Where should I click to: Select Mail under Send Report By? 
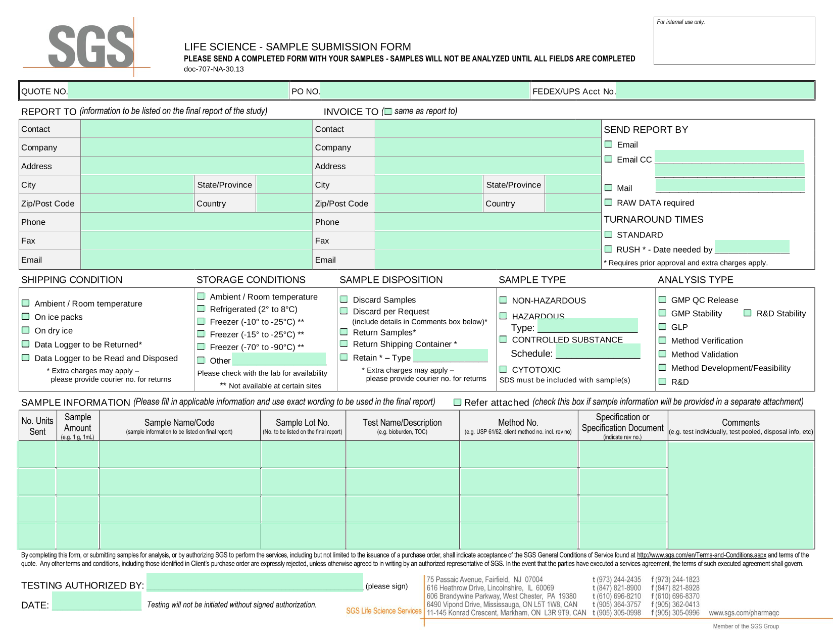tap(608, 188)
